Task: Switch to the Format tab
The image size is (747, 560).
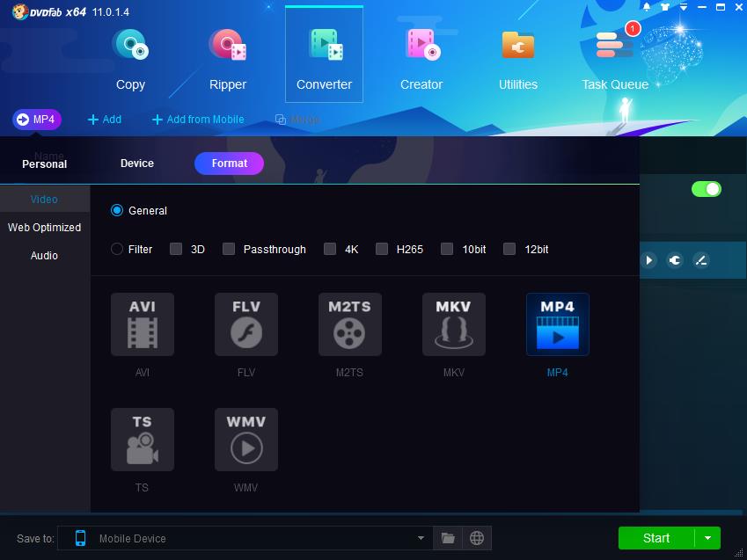Action: pyautogui.click(x=229, y=164)
